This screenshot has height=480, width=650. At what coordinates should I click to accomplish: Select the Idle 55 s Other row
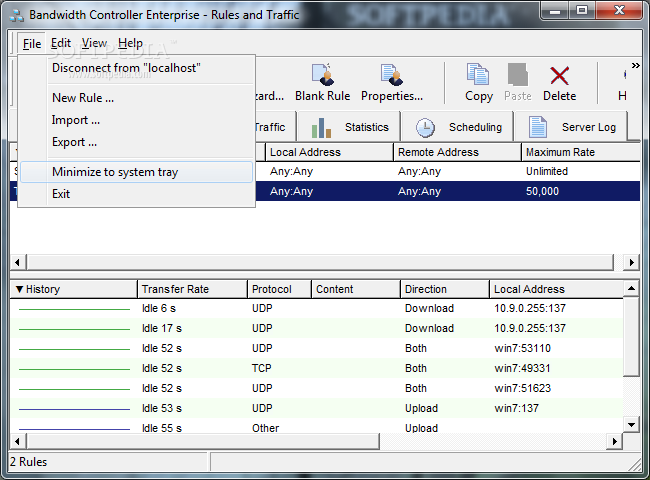point(316,428)
